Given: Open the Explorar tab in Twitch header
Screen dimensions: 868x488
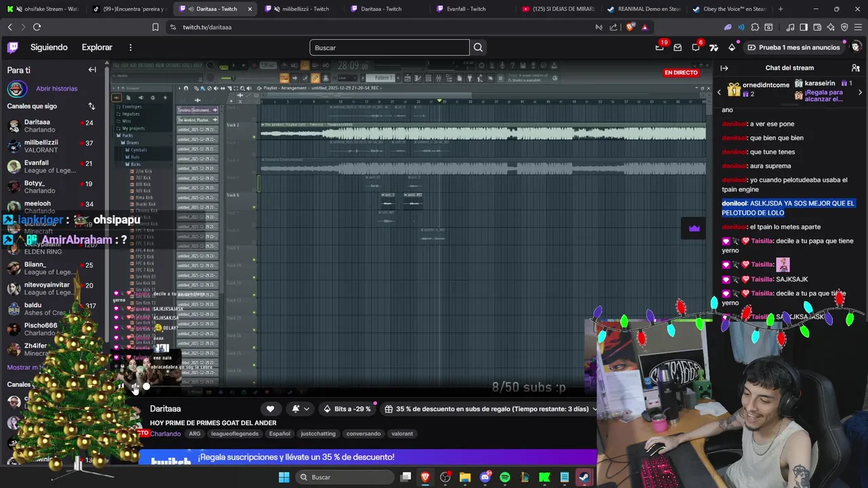Looking at the screenshot, I should click(x=97, y=47).
